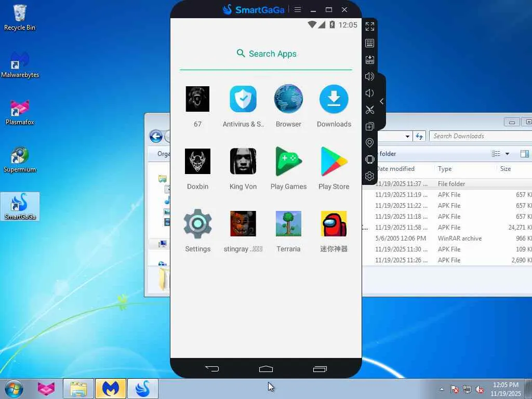The image size is (532, 399).
Task: Sort by Type column header
Action: click(x=445, y=169)
